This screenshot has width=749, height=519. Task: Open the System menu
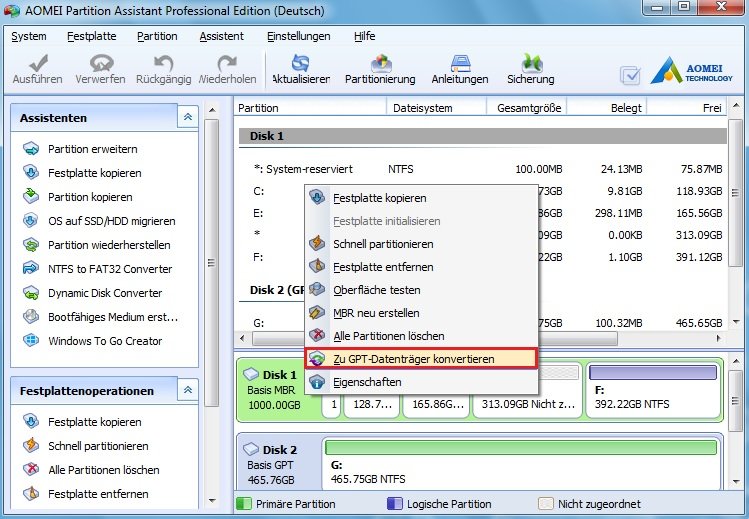[x=29, y=36]
